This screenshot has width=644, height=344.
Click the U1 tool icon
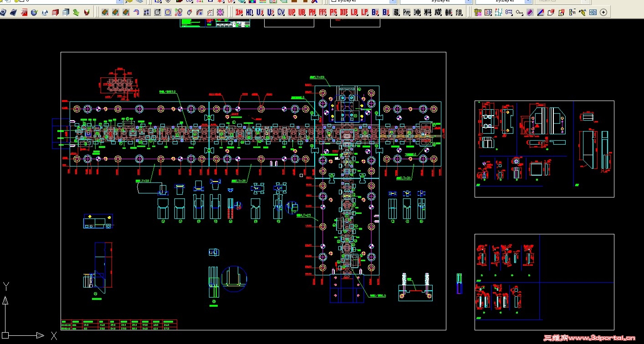click(259, 12)
